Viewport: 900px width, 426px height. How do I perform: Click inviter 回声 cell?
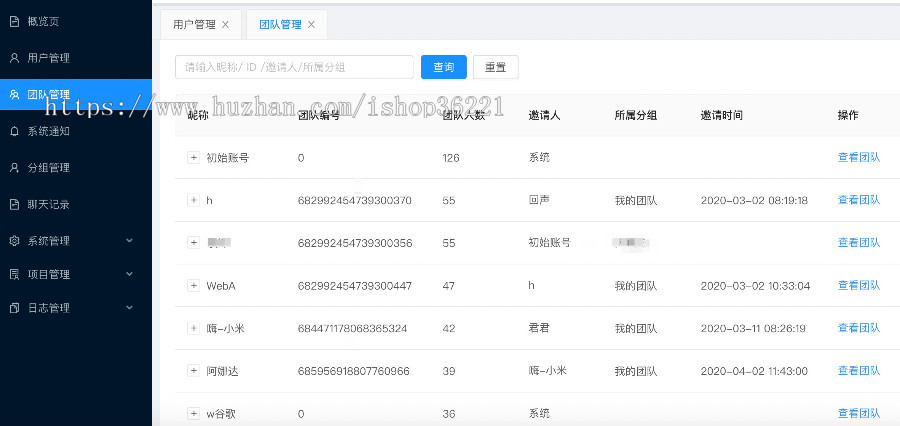coord(539,200)
